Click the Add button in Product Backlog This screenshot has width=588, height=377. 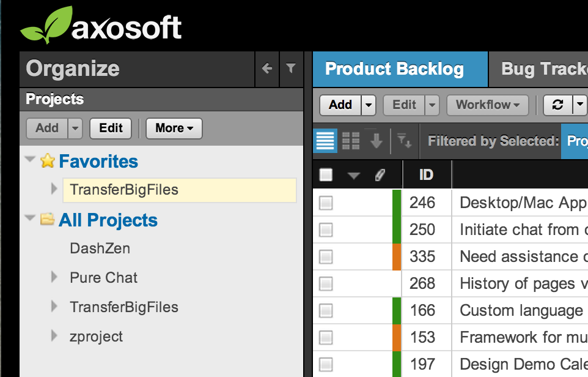click(340, 105)
